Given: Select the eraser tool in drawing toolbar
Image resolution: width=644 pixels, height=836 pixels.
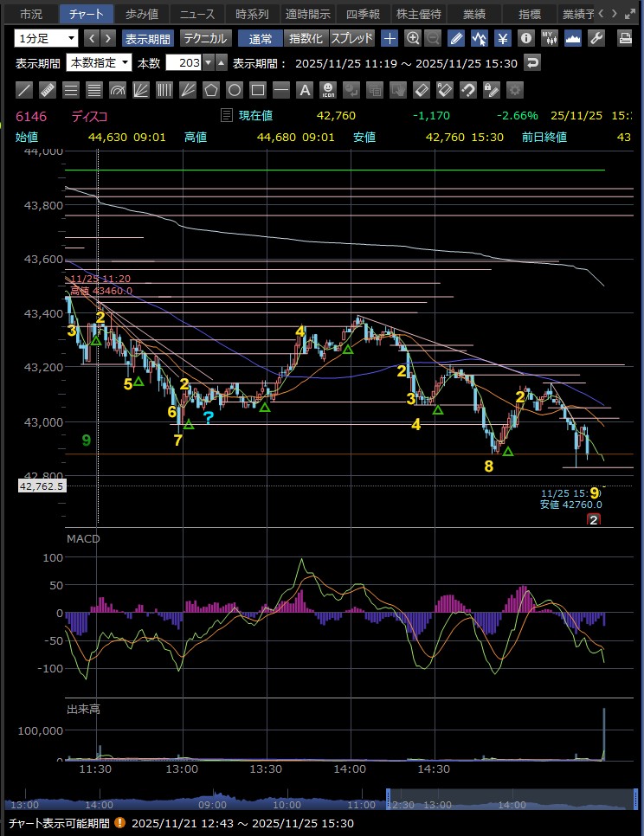Looking at the screenshot, I should (x=421, y=89).
